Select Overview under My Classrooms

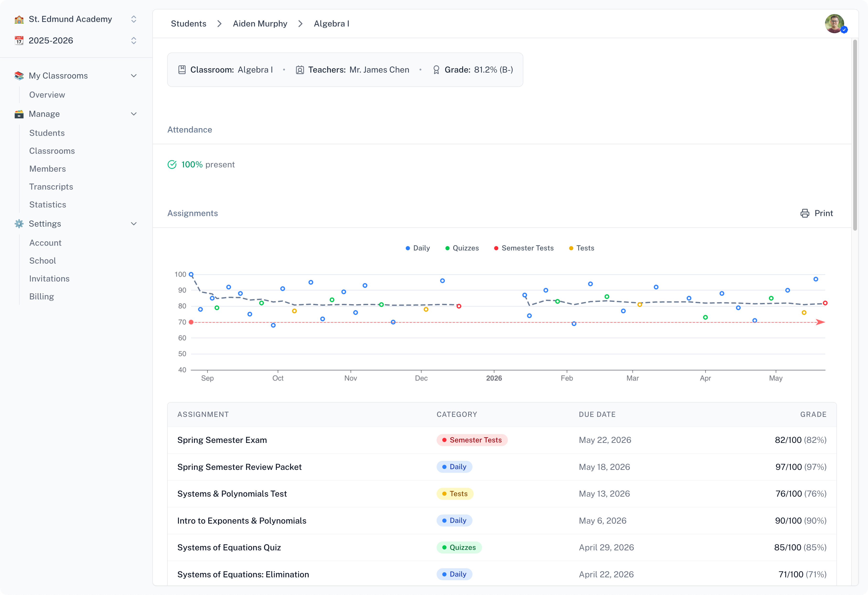47,95
